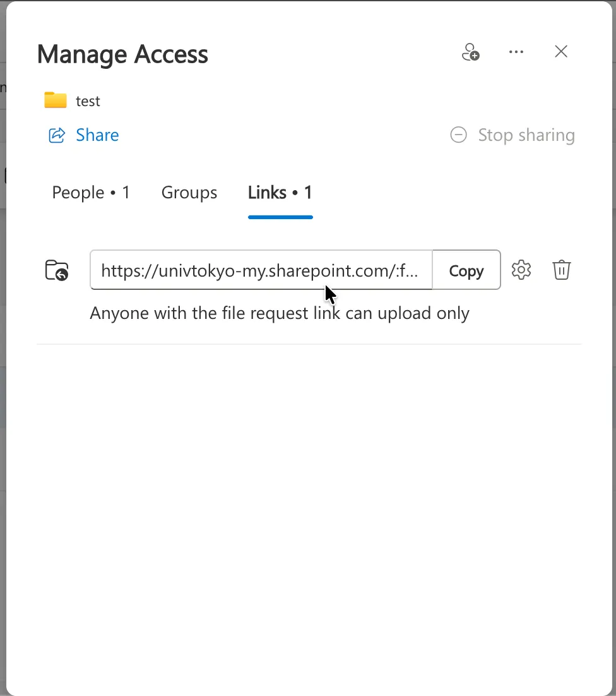Open the Share link text
Screen dimensions: 616x696
tap(97, 135)
